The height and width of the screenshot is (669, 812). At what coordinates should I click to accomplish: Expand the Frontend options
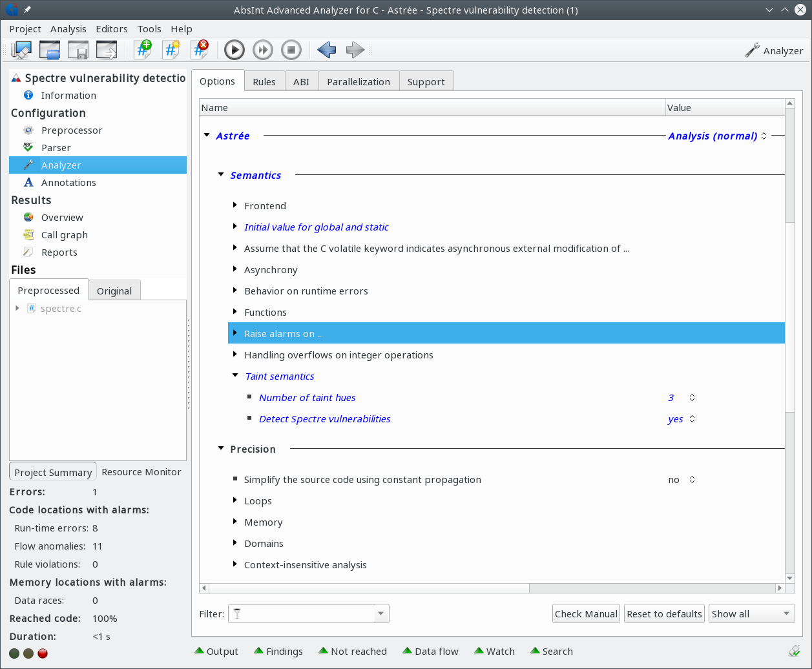point(235,205)
